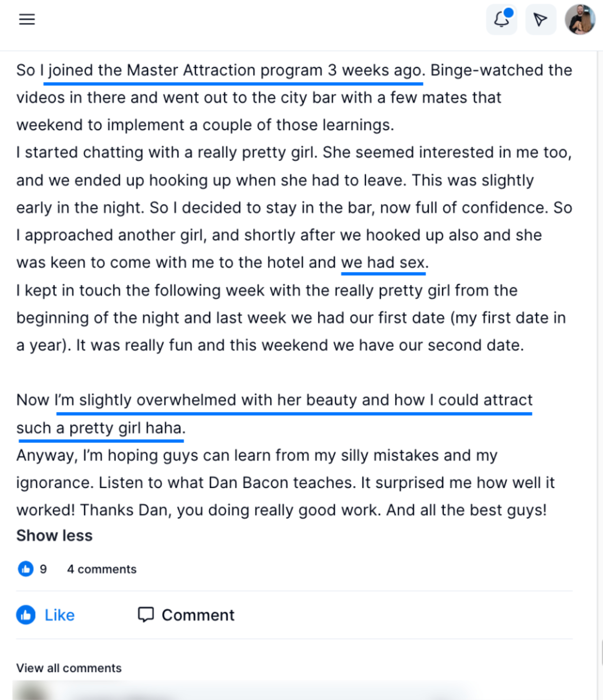Show who reacted via the 9 count
The image size is (603, 700).
[x=43, y=569]
